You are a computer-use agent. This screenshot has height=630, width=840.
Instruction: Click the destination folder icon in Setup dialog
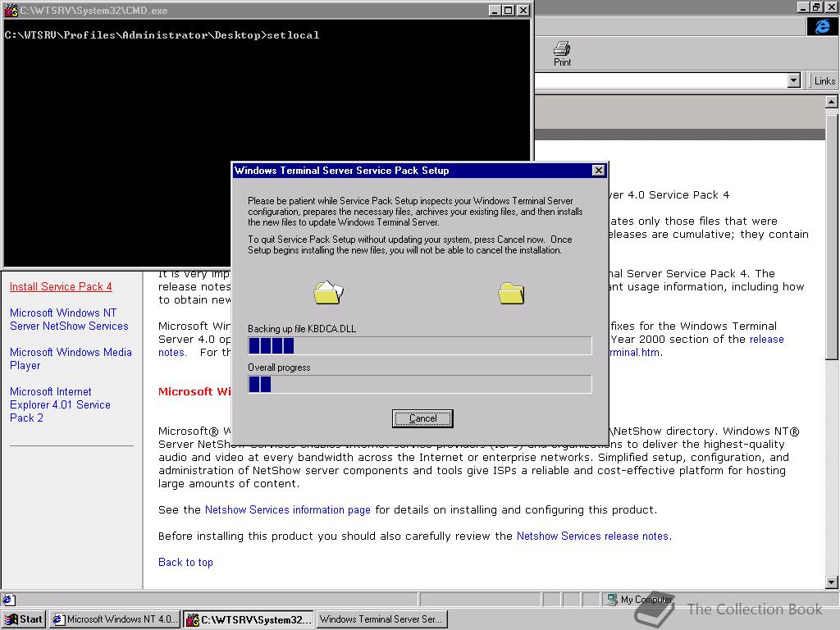click(511, 293)
